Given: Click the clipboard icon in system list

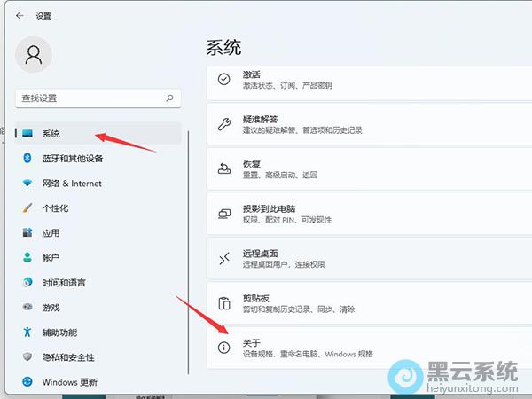Looking at the screenshot, I should 224,302.
